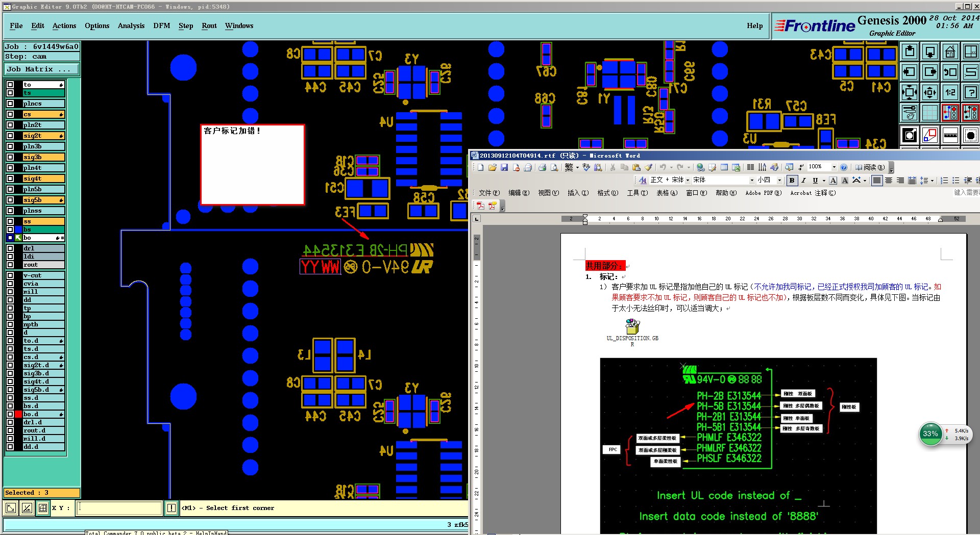Click the Underline button in Word
980x535 pixels.
[815, 181]
